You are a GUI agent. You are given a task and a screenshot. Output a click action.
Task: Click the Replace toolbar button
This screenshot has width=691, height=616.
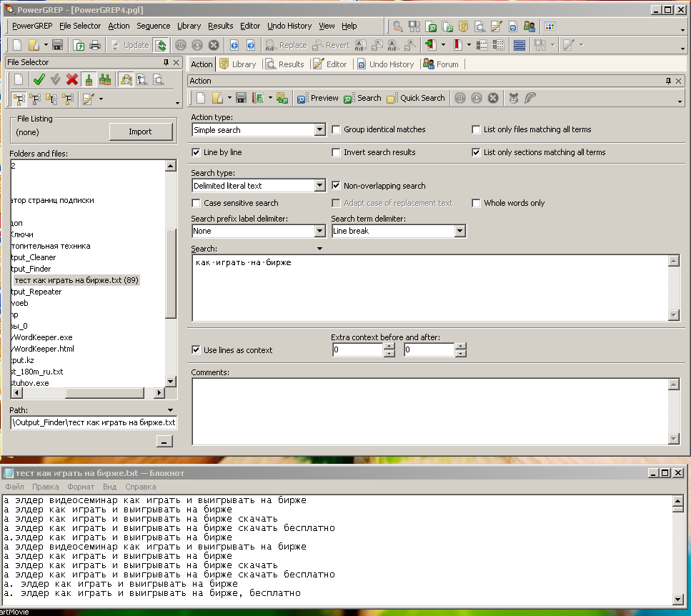286,45
